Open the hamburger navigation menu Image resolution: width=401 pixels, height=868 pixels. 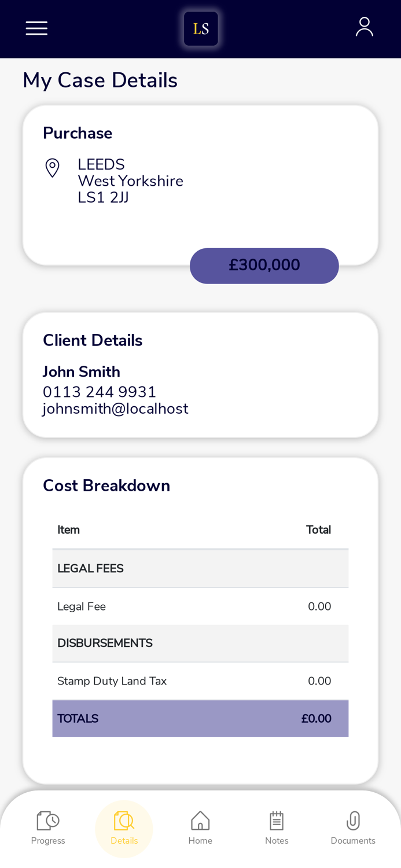click(36, 27)
